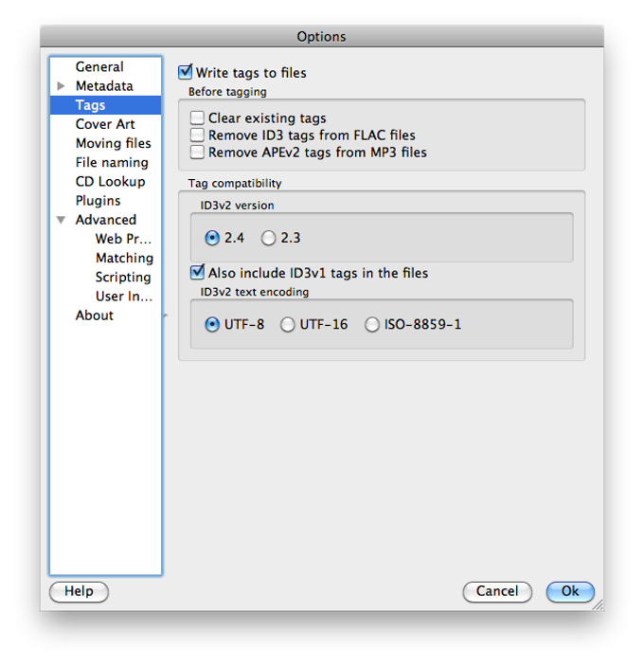Screen dimensions: 644x666
Task: Click the Help button
Action: 79,592
